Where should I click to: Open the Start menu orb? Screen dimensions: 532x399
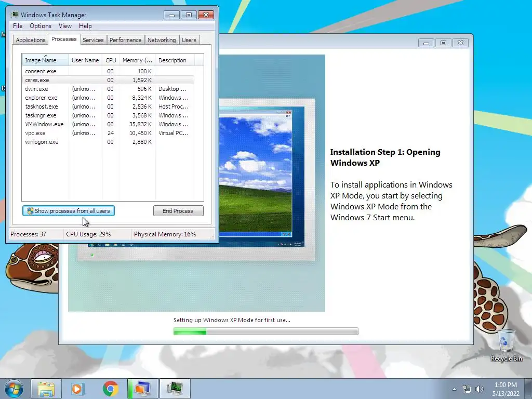pos(14,389)
